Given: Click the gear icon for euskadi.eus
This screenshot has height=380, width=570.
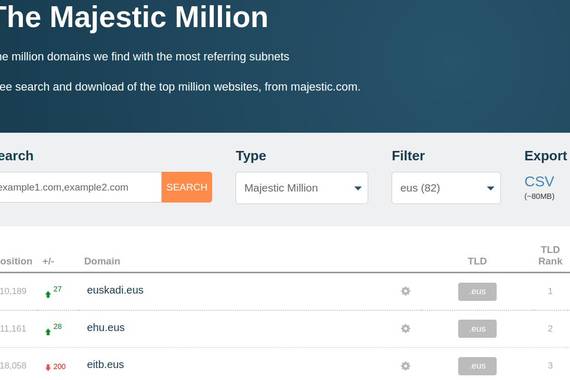Looking at the screenshot, I should pos(405,291).
